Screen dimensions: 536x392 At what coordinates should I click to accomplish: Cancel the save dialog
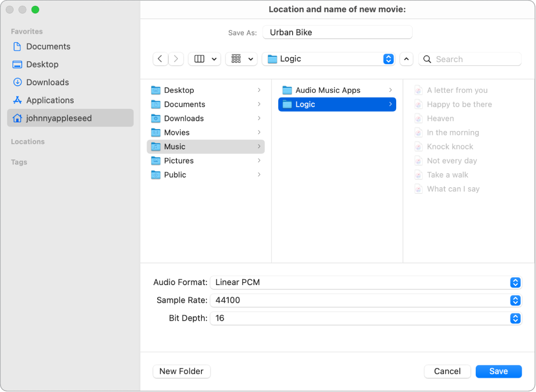tap(447, 371)
